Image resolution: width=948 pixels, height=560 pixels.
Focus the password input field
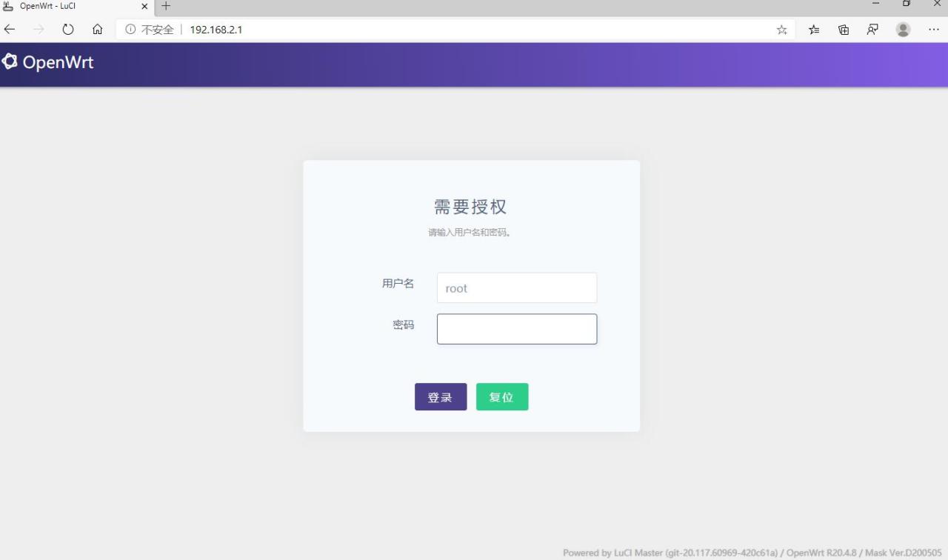point(517,329)
